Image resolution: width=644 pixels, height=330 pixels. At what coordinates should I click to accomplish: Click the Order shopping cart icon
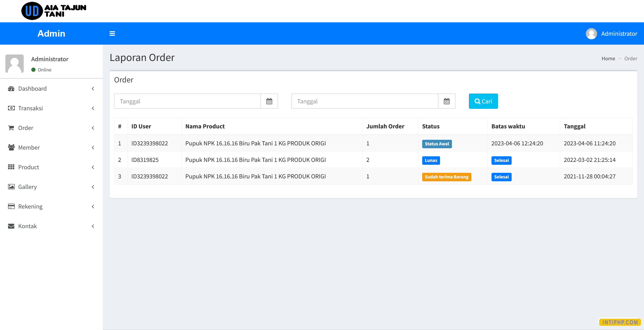pos(11,128)
